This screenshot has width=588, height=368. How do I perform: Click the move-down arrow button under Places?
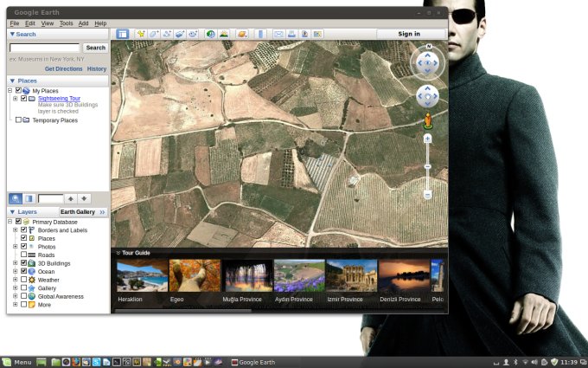[x=84, y=198]
